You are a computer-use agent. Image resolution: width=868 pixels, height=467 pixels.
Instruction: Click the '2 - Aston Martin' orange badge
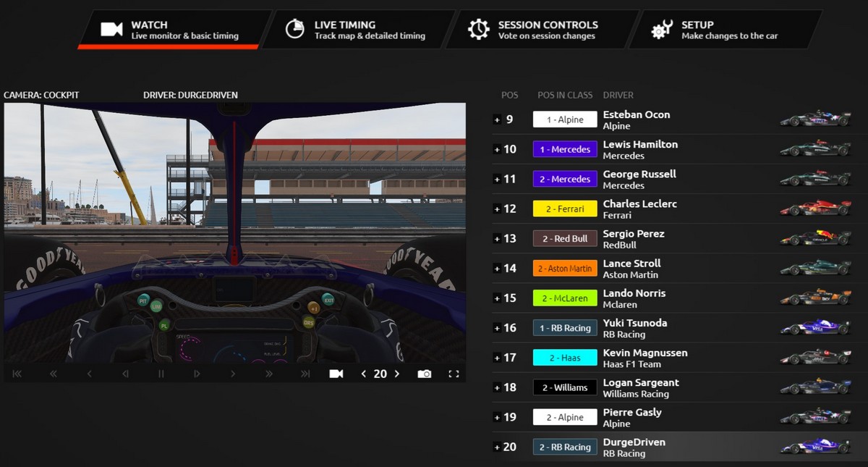(565, 268)
